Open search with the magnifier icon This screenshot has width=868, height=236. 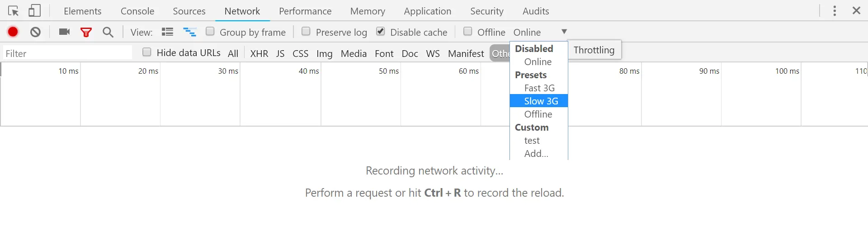(108, 32)
